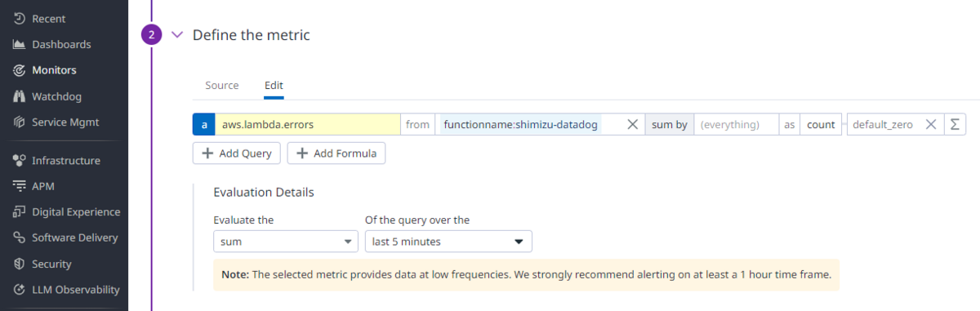Image resolution: width=980 pixels, height=311 pixels.
Task: Open the Evaluate the sum dropdown
Action: 285,242
